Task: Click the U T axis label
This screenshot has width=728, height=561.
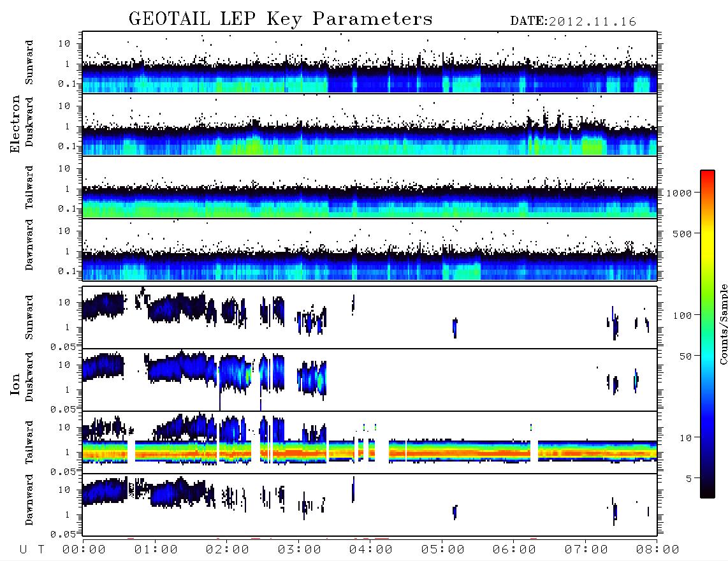Action: pyautogui.click(x=33, y=550)
